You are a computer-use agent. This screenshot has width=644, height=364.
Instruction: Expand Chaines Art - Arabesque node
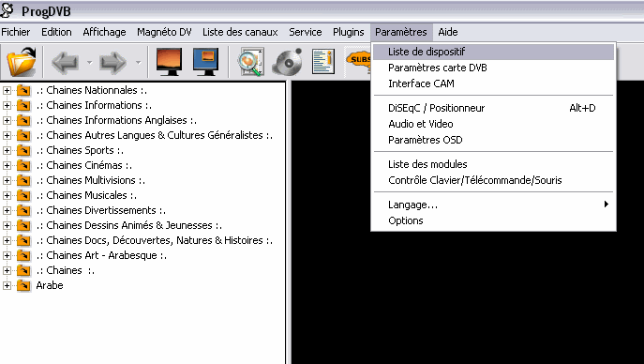point(7,255)
